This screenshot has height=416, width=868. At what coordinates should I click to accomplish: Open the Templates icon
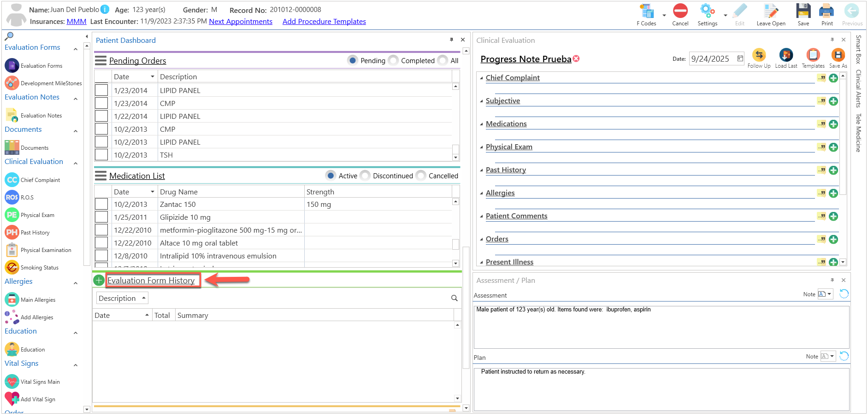813,55
